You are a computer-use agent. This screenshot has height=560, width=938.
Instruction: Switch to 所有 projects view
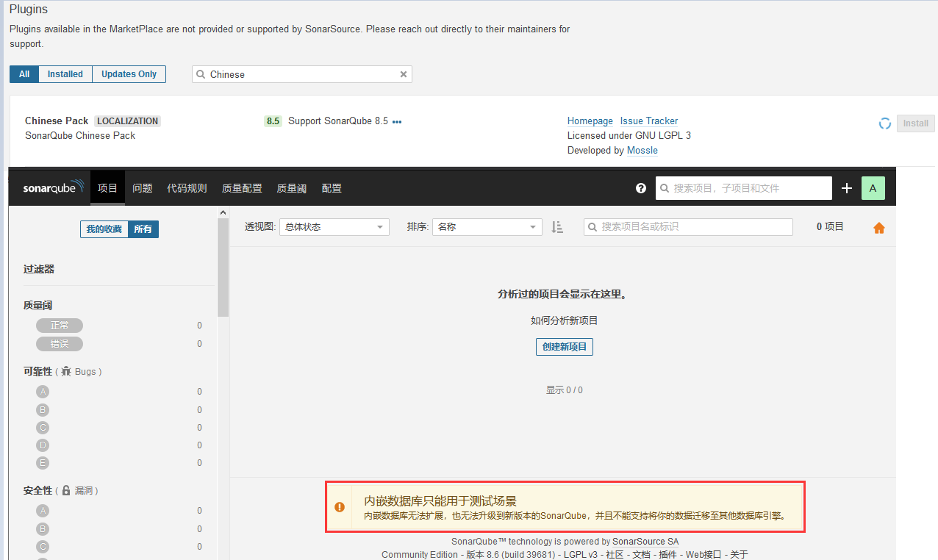pyautogui.click(x=143, y=229)
